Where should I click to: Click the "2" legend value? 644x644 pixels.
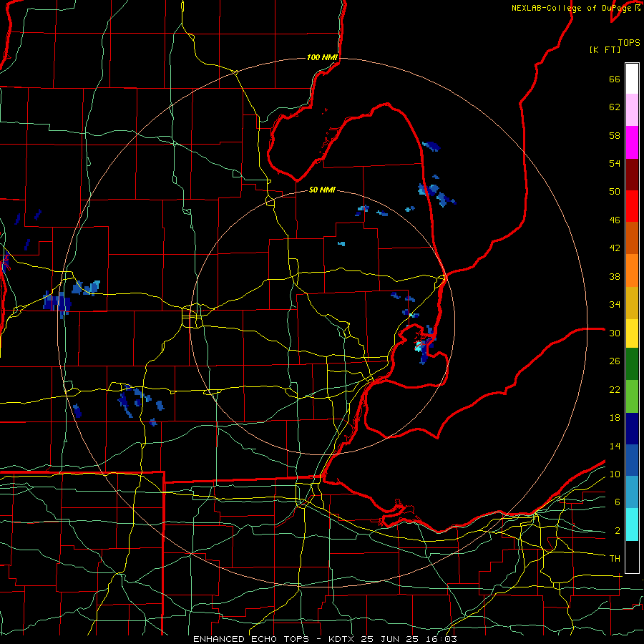click(x=618, y=530)
